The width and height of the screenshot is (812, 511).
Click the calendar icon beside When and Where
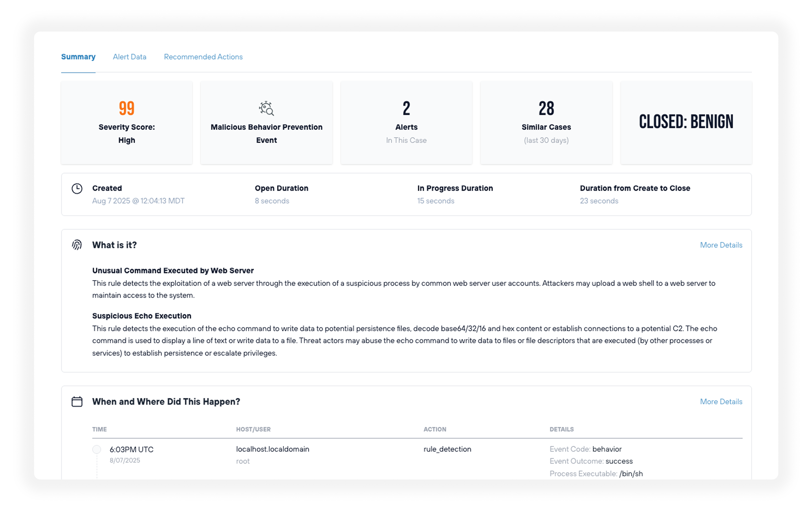[77, 401]
